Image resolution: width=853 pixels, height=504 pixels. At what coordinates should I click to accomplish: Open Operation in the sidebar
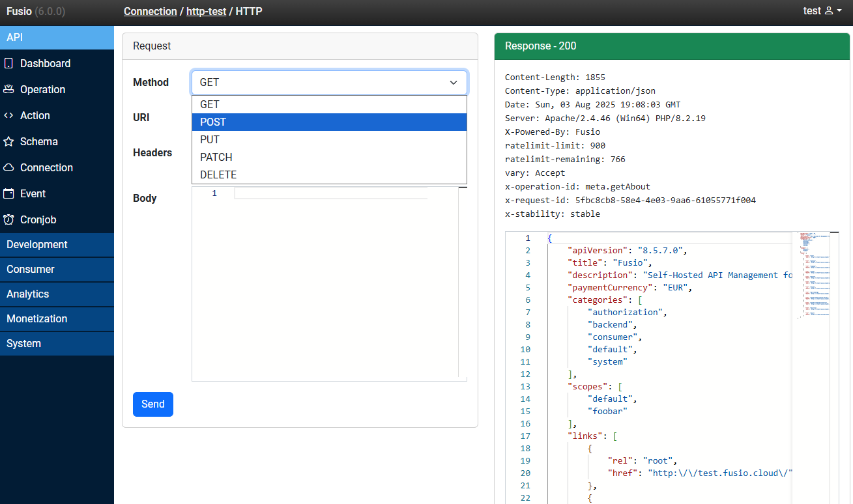[x=57, y=89]
